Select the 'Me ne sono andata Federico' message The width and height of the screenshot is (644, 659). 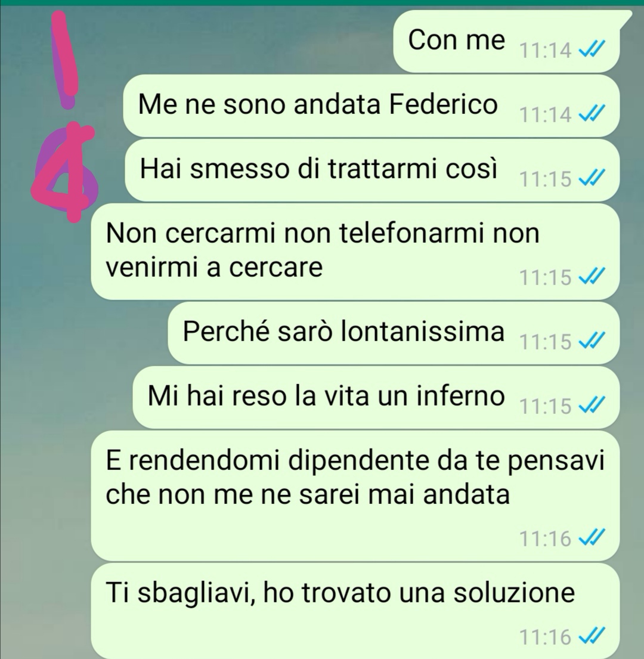coord(371,106)
